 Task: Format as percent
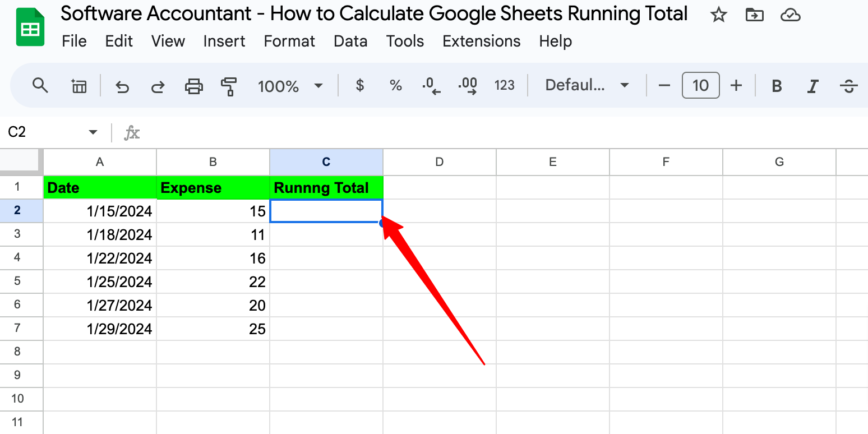[396, 86]
